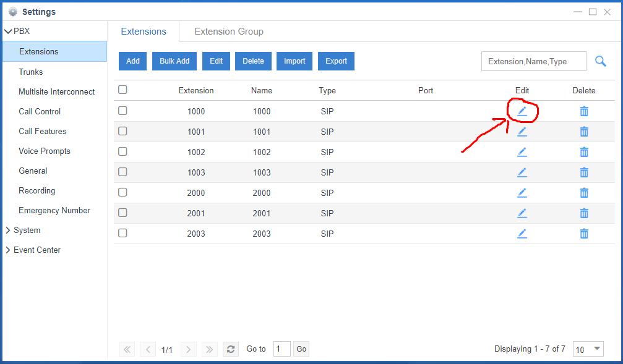Edit extension 2001 via pencil icon
The image size is (623, 364).
522,213
